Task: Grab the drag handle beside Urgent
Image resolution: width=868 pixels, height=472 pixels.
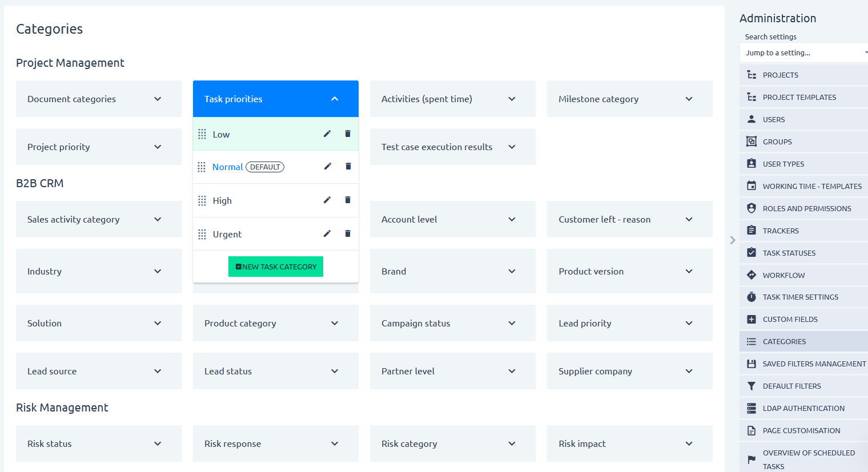Action: click(x=202, y=235)
